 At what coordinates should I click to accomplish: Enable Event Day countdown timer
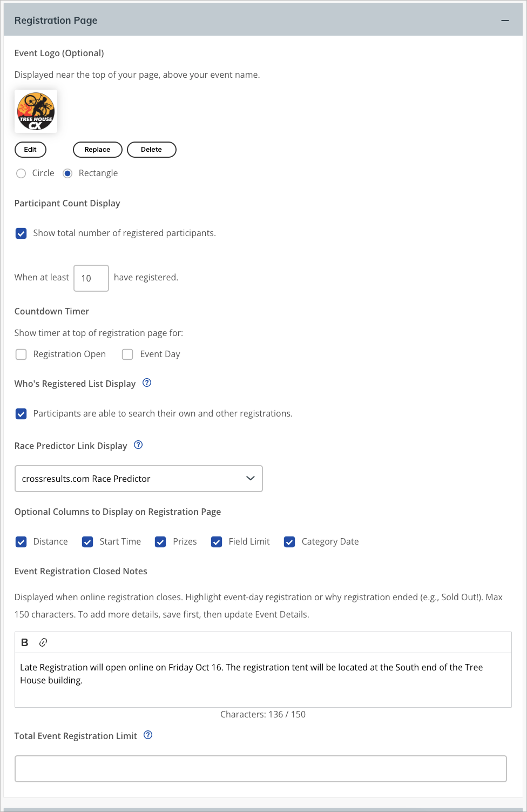[127, 354]
